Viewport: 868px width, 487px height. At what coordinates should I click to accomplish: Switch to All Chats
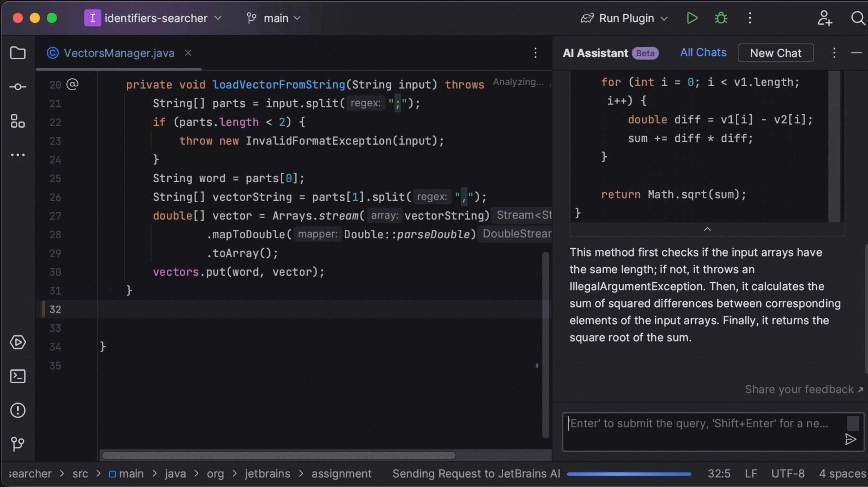tap(703, 53)
